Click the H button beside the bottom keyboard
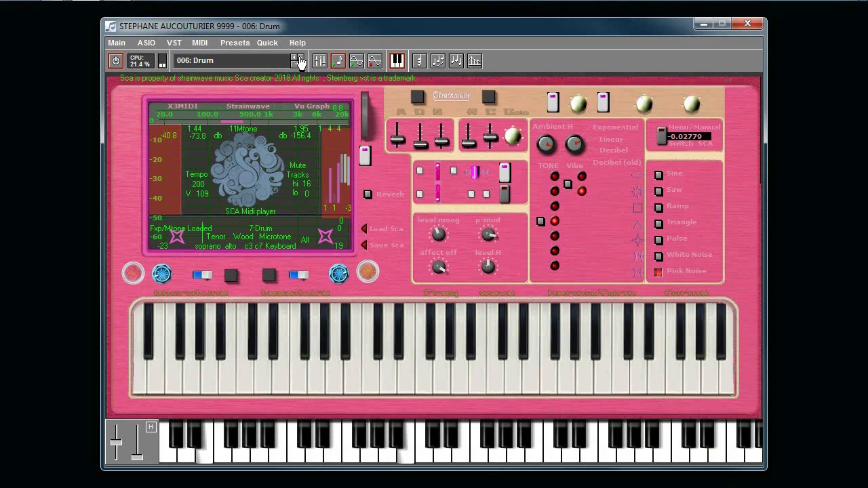This screenshot has height=488, width=868. click(151, 427)
